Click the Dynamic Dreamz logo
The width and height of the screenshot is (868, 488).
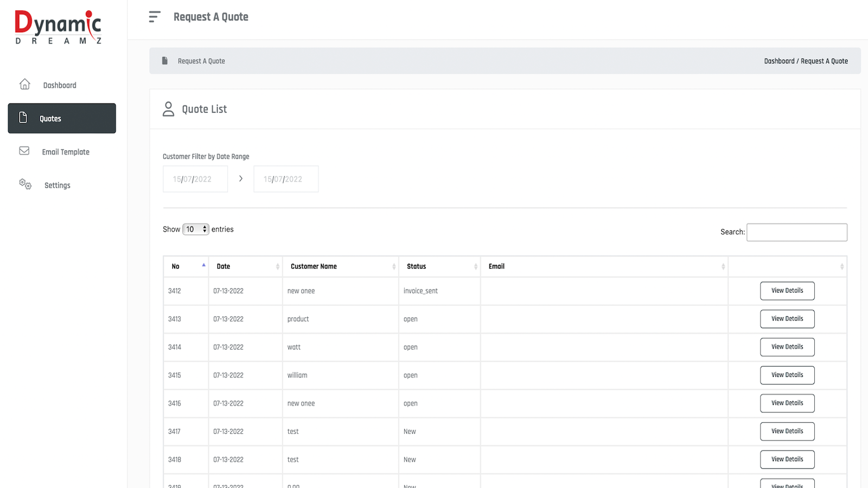tap(58, 27)
